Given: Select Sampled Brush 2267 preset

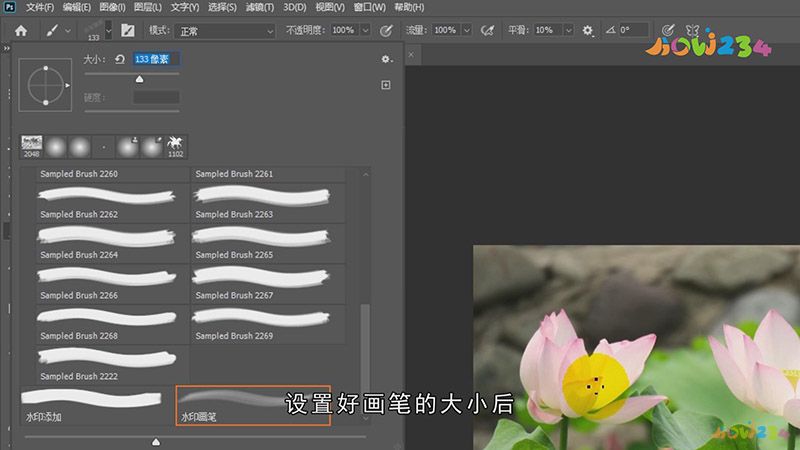Looking at the screenshot, I should coord(268,284).
